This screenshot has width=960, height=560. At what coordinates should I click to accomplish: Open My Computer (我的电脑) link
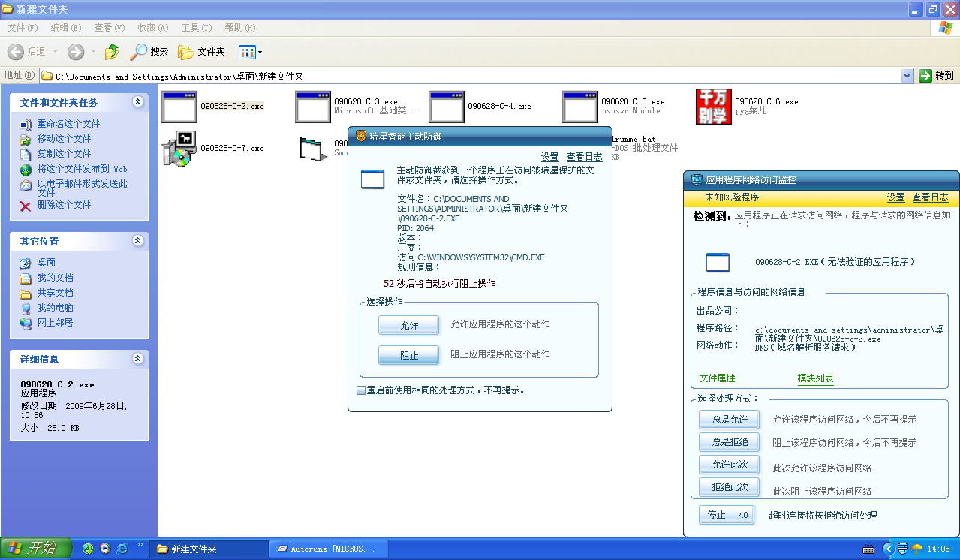pyautogui.click(x=55, y=308)
